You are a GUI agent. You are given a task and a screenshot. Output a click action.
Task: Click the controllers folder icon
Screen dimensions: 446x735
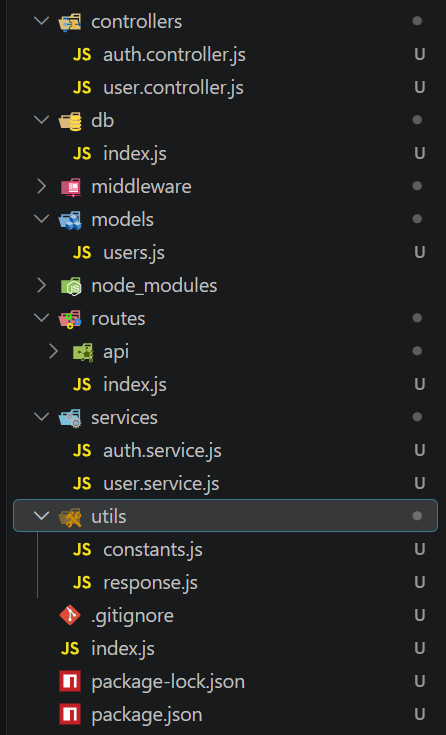point(70,22)
